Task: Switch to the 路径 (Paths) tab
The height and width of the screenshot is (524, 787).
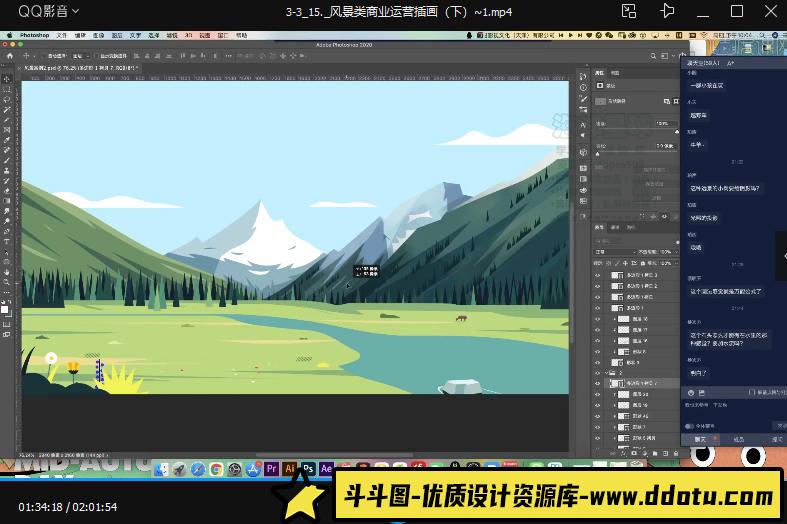Action: click(x=631, y=227)
